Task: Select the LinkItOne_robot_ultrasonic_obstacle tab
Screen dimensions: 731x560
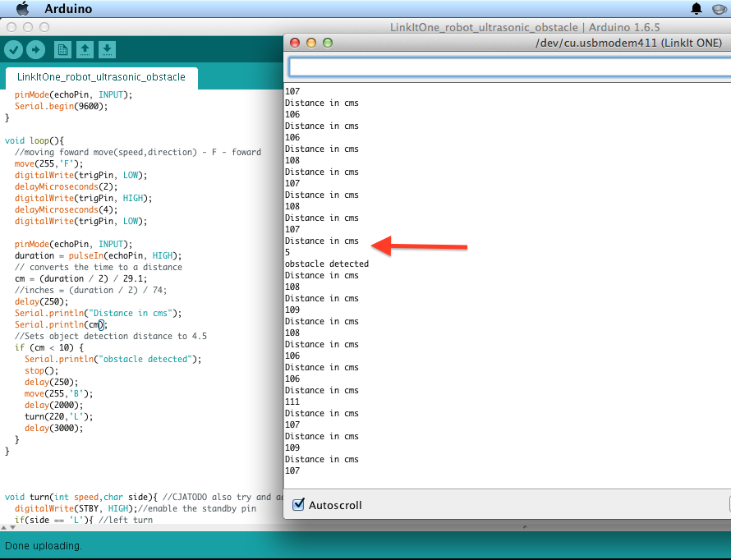Action: 101,77
